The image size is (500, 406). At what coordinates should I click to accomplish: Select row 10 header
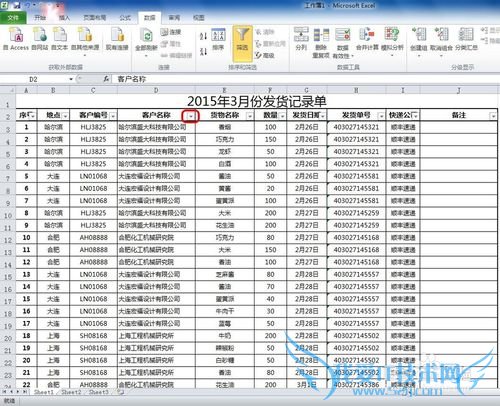tap(8, 215)
